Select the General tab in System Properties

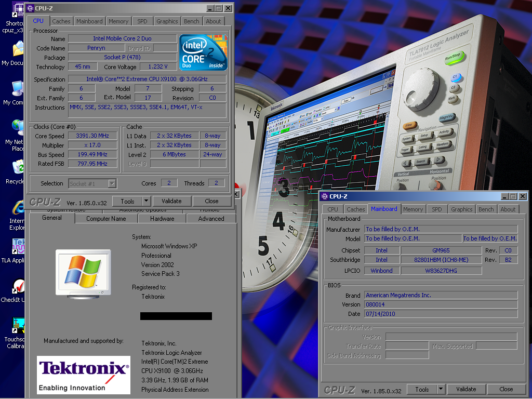pyautogui.click(x=52, y=218)
